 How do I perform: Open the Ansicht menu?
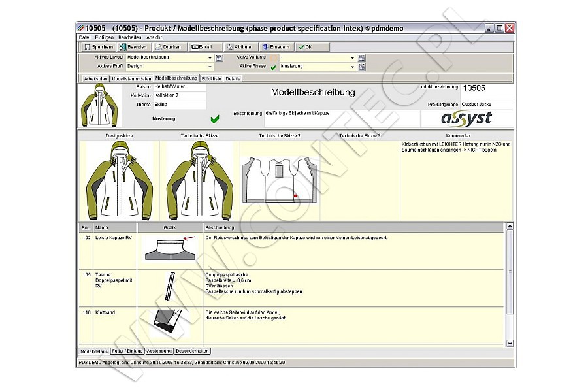154,37
